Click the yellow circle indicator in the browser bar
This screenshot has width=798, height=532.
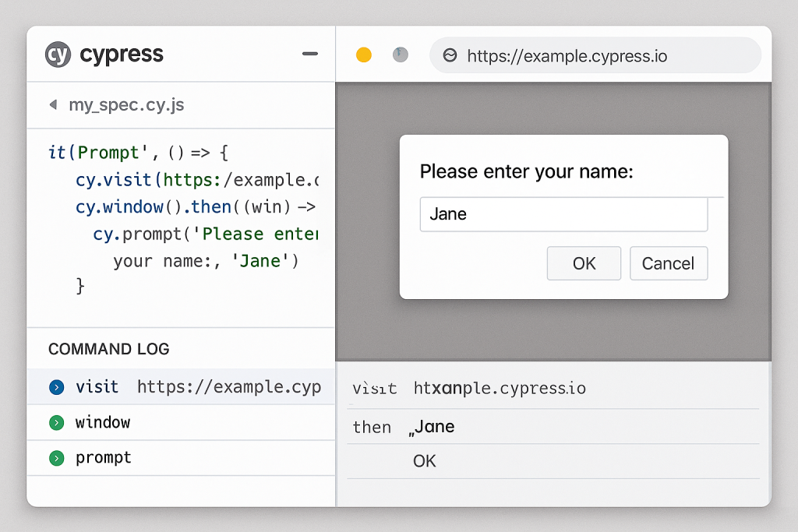[x=364, y=55]
